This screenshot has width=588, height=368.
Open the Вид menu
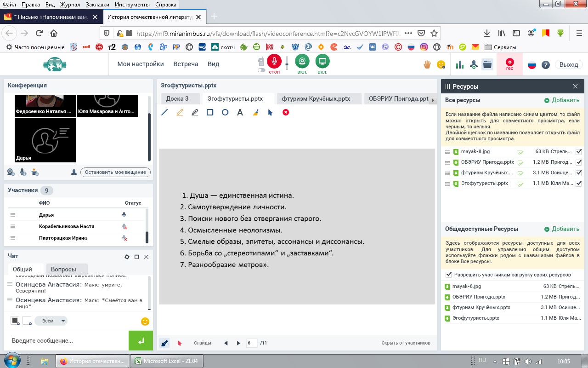click(214, 64)
